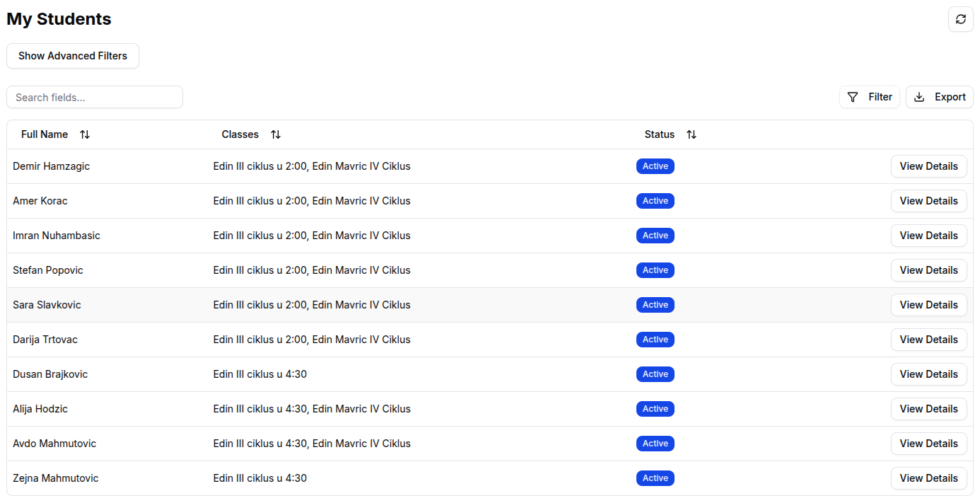Sort by Full Name column arrows
The width and height of the screenshot is (980, 503).
[85, 134]
